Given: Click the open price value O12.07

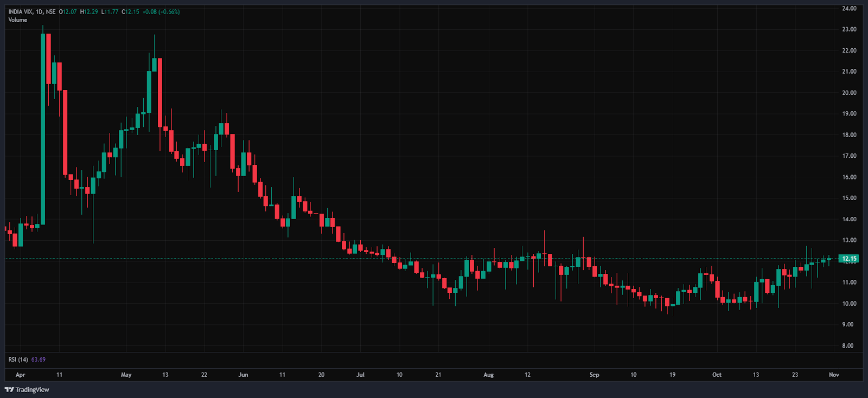Looking at the screenshot, I should 68,12.
